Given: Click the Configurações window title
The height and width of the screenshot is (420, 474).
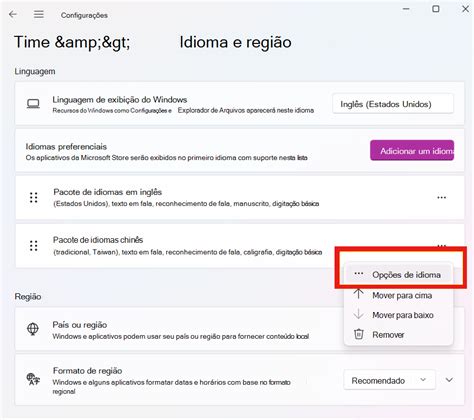Looking at the screenshot, I should pyautogui.click(x=84, y=15).
